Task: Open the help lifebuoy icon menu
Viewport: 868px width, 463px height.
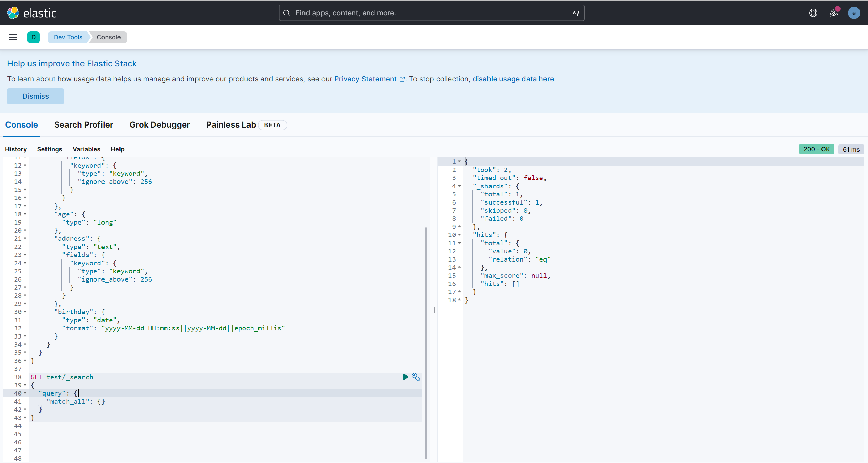Action: point(813,13)
